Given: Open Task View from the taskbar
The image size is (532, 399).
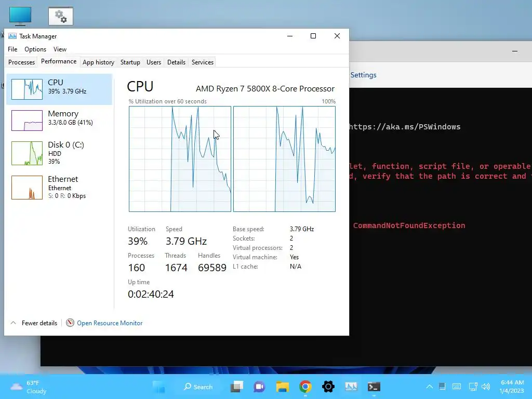Looking at the screenshot, I should click(x=237, y=387).
